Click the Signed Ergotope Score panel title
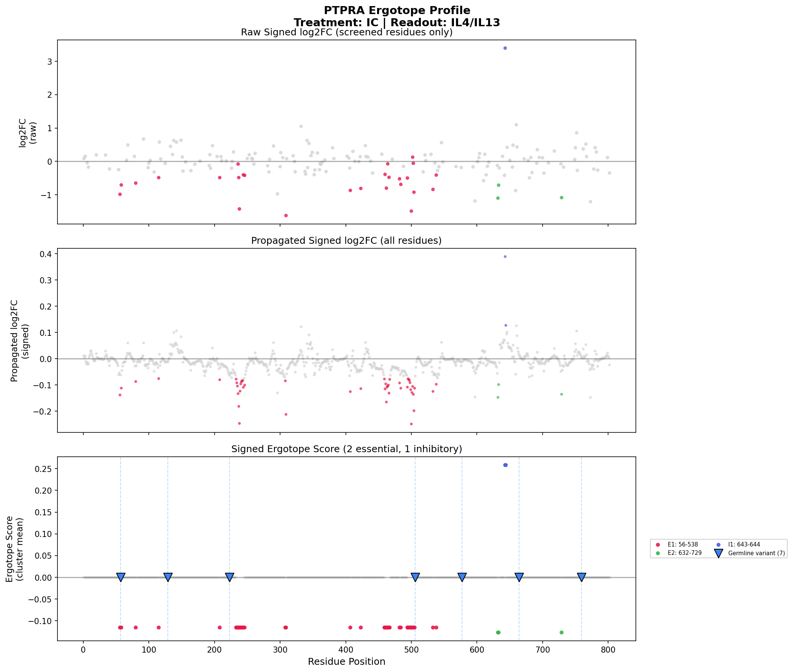The width and height of the screenshot is (793, 672). click(x=346, y=449)
